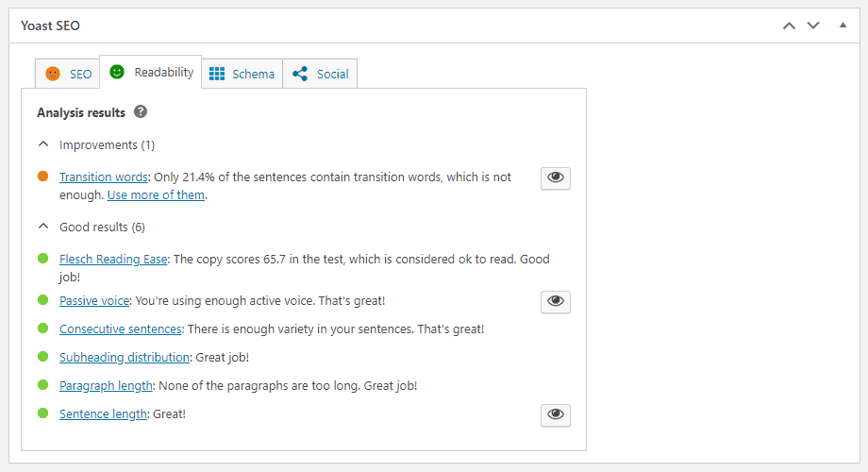The height and width of the screenshot is (472, 868).
Task: Highlight Transition words results with eye button
Action: click(556, 177)
